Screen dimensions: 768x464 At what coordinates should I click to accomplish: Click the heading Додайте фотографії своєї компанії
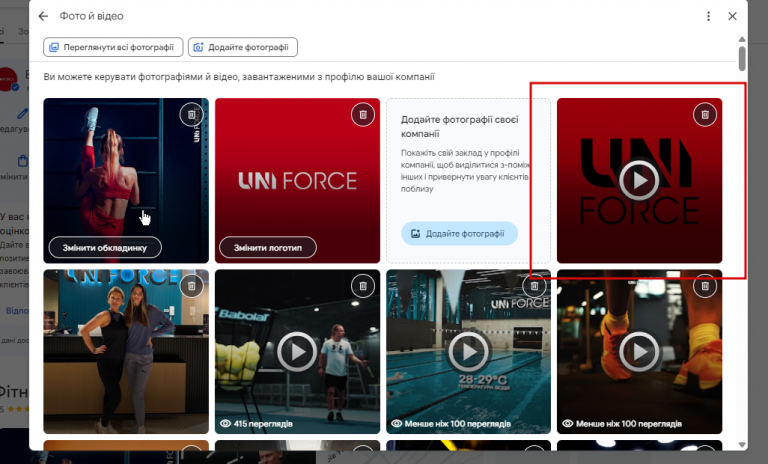[x=459, y=126]
